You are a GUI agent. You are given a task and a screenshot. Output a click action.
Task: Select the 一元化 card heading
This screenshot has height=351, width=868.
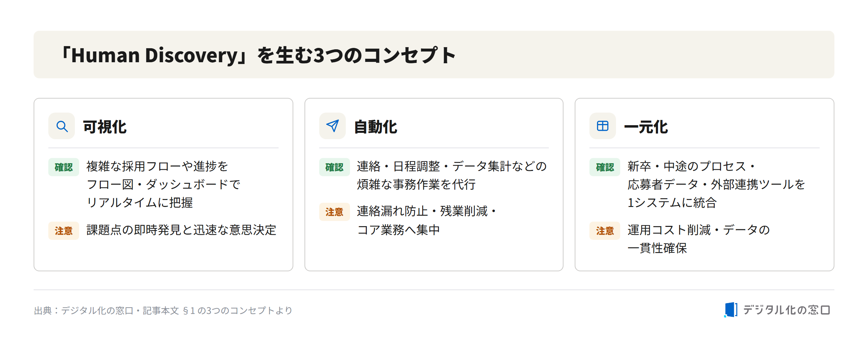pos(646,127)
